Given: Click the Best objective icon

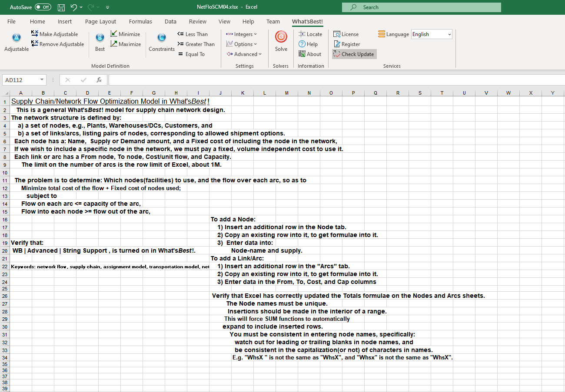Looking at the screenshot, I should [x=100, y=38].
